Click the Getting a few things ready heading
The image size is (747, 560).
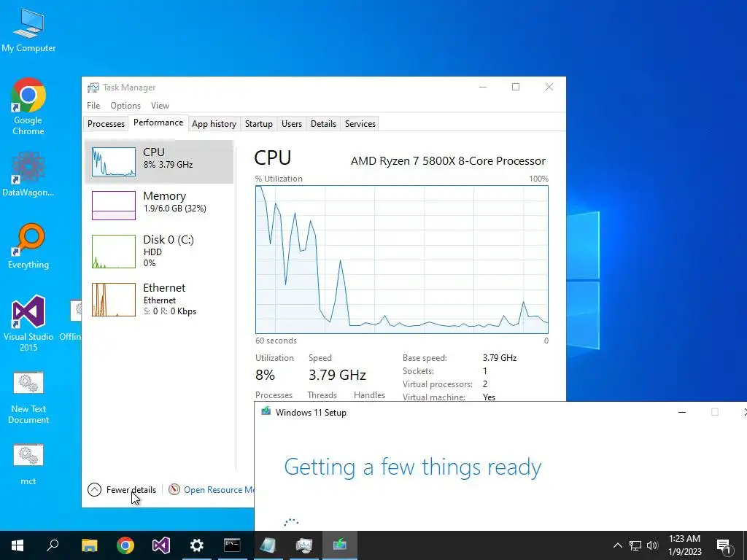[x=413, y=467]
